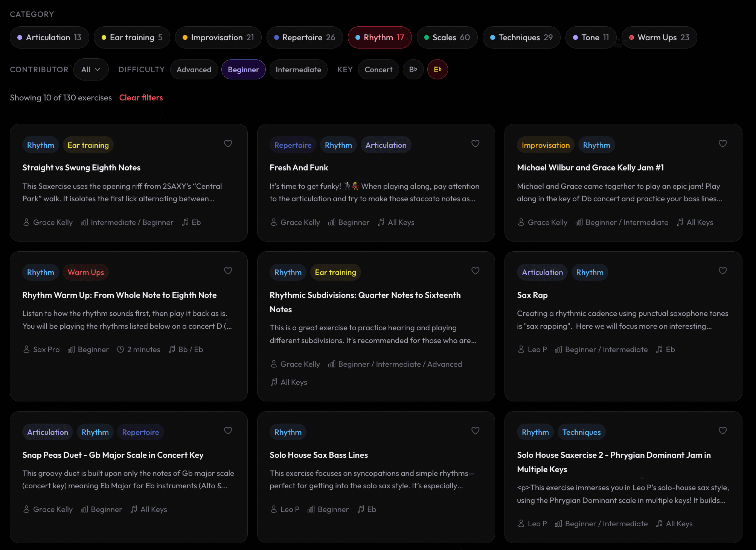Select the Advanced difficulty filter

point(194,69)
